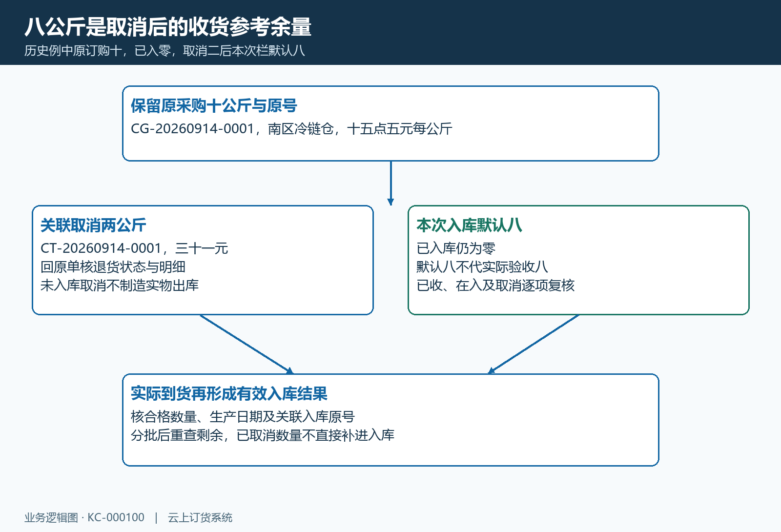The width and height of the screenshot is (781, 532).
Task: Click heading 保留原采购十公斤与原号
Action: 214,105
